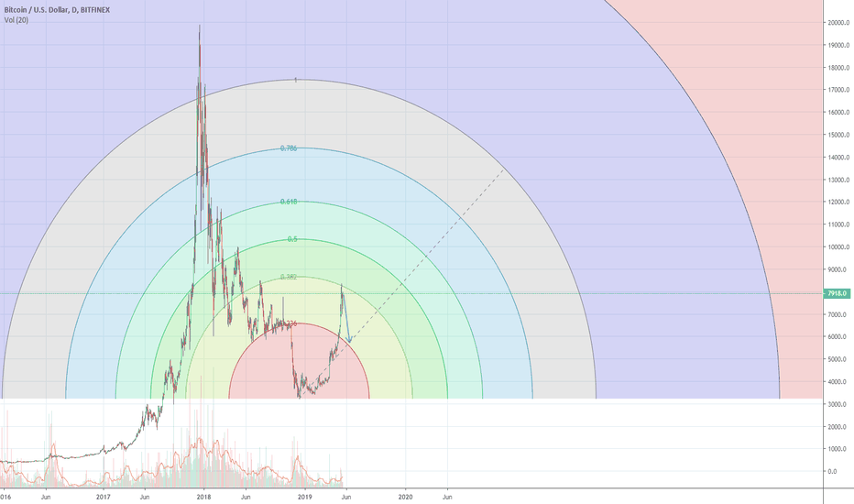Click the 10000.0 price axis label
The image size is (854, 504).
click(838, 247)
